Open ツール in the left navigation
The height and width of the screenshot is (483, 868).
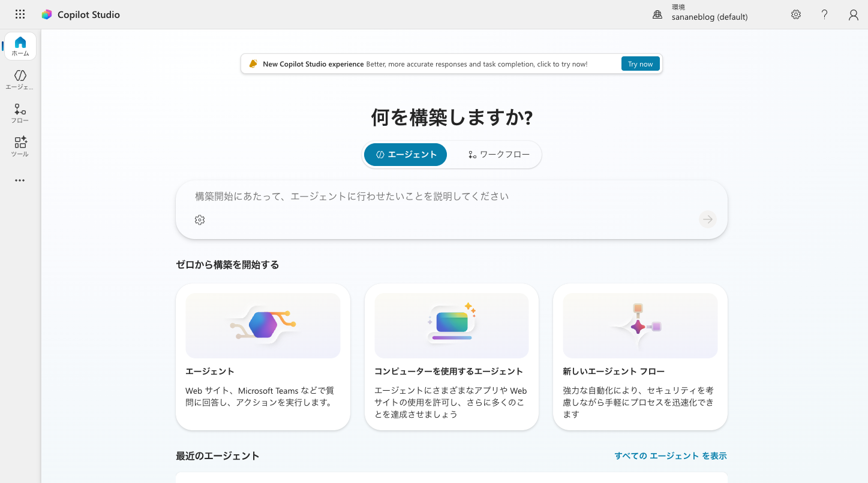(x=20, y=147)
